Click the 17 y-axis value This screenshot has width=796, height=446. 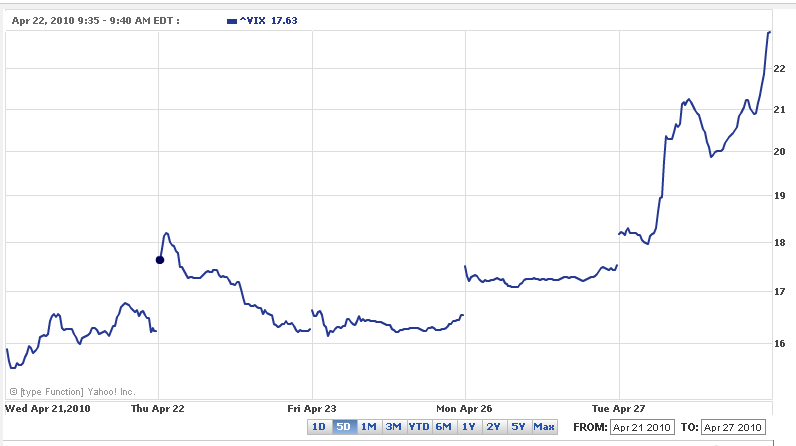(779, 292)
